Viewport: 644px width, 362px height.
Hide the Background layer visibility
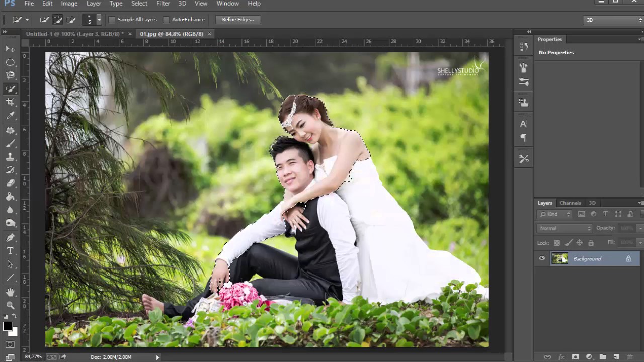click(542, 258)
